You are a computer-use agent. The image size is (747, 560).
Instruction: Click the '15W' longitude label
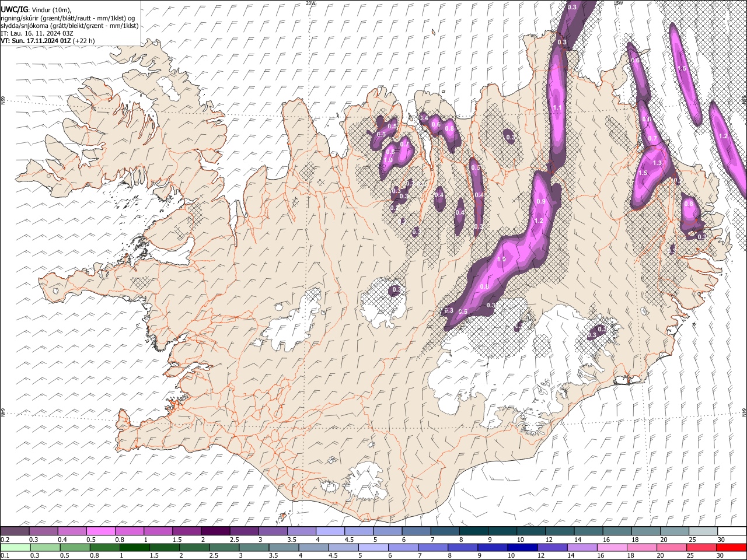617,3
